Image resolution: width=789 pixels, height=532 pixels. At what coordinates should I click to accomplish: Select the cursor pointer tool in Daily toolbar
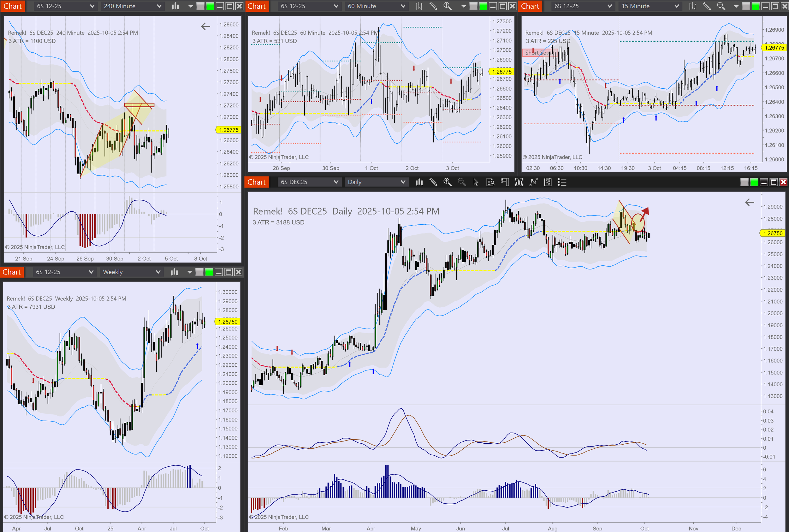click(476, 182)
